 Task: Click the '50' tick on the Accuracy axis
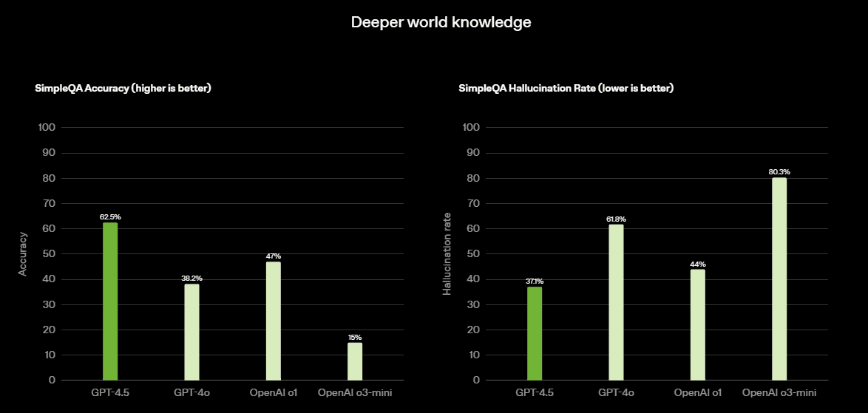point(50,253)
